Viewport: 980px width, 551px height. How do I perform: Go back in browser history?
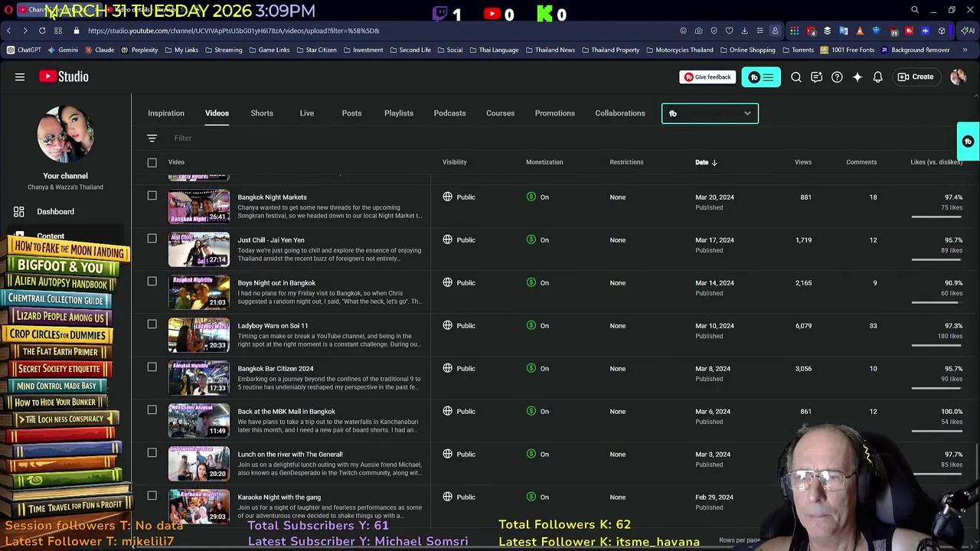(8, 31)
